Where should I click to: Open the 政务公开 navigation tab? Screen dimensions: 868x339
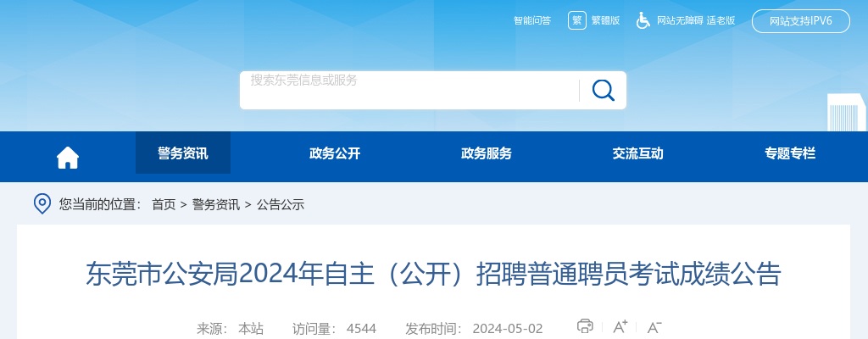(x=335, y=153)
